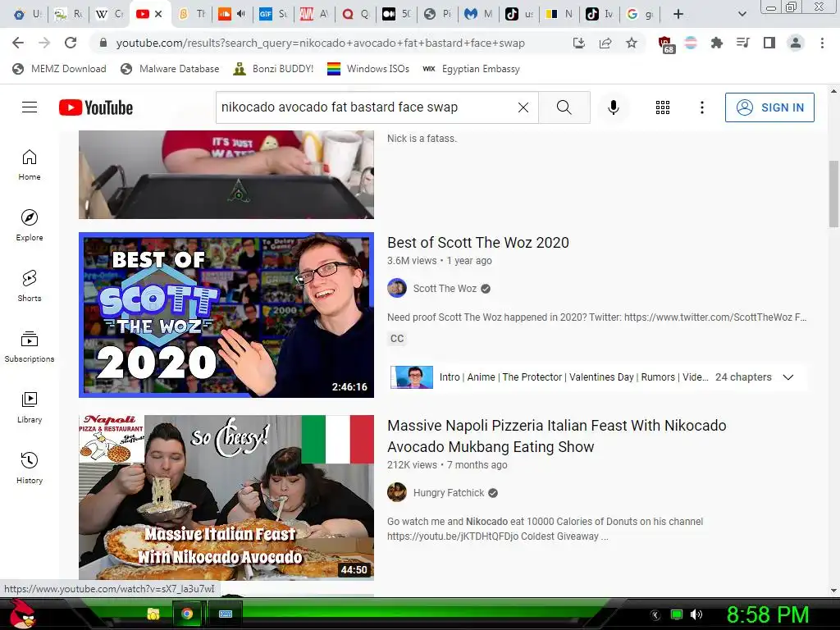Clear the search box with the X
840x630 pixels.
coord(523,107)
